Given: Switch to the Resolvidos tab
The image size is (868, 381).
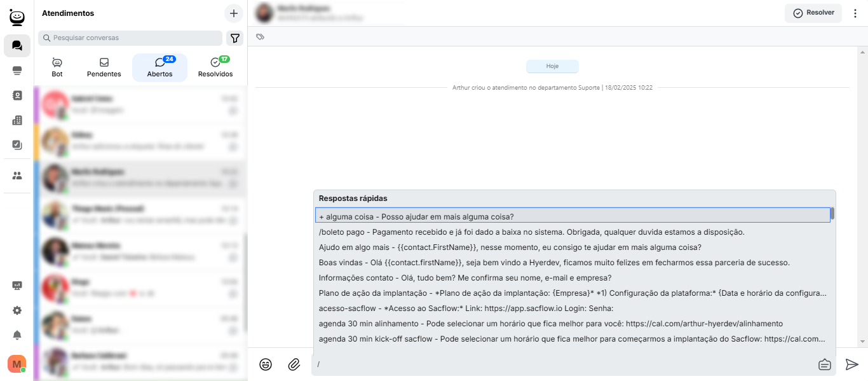Looking at the screenshot, I should point(215,67).
